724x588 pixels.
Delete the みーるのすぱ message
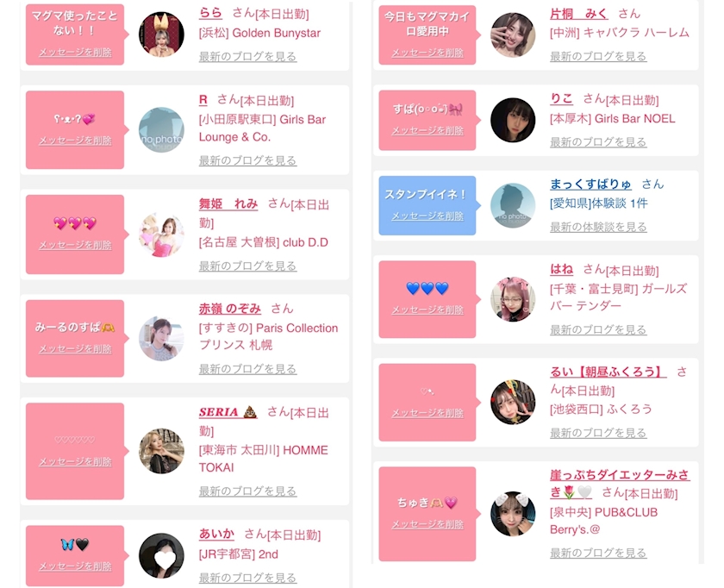coord(75,348)
